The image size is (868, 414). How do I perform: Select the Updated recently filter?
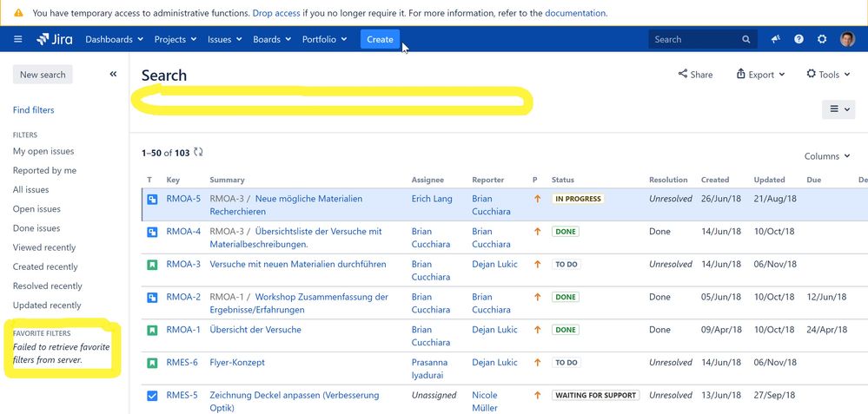(47, 306)
